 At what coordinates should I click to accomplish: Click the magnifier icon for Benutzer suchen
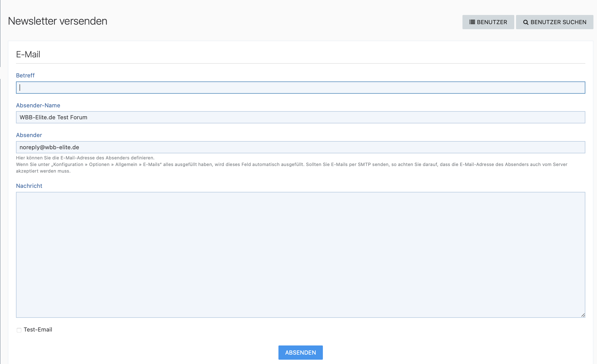526,22
